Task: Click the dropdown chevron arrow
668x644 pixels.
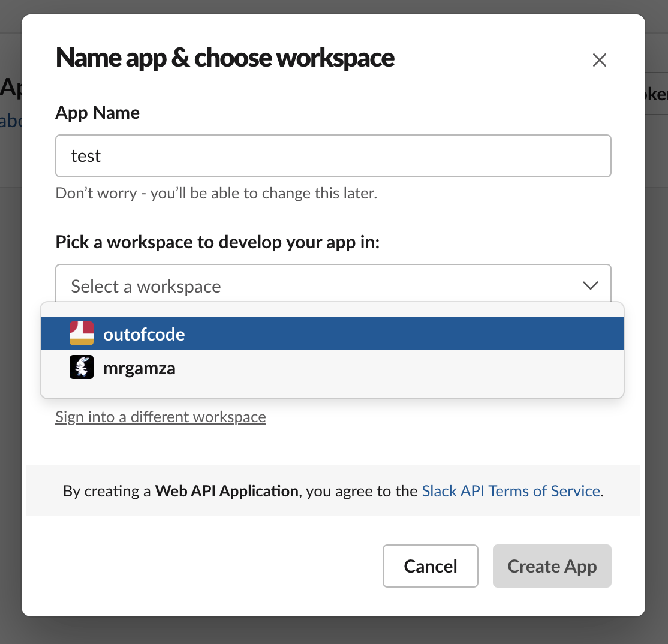Action: (x=591, y=285)
